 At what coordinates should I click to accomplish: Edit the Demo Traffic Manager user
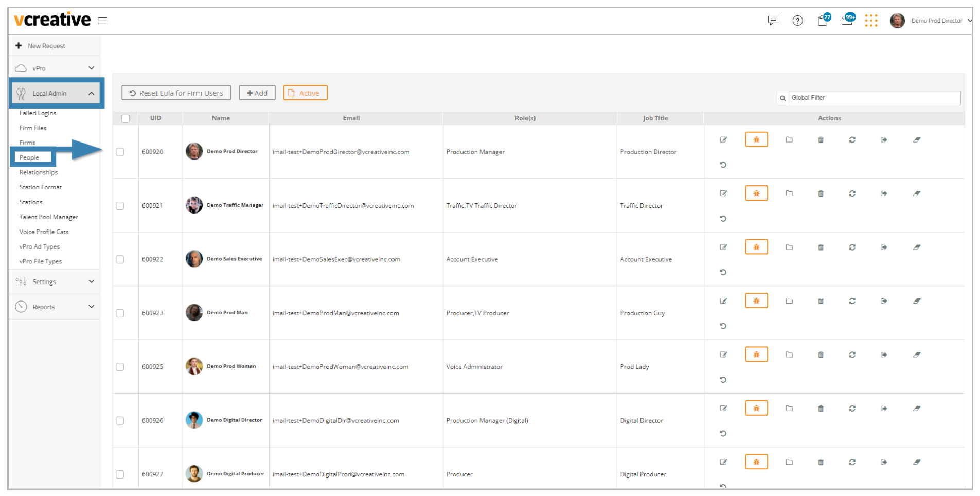click(x=723, y=193)
